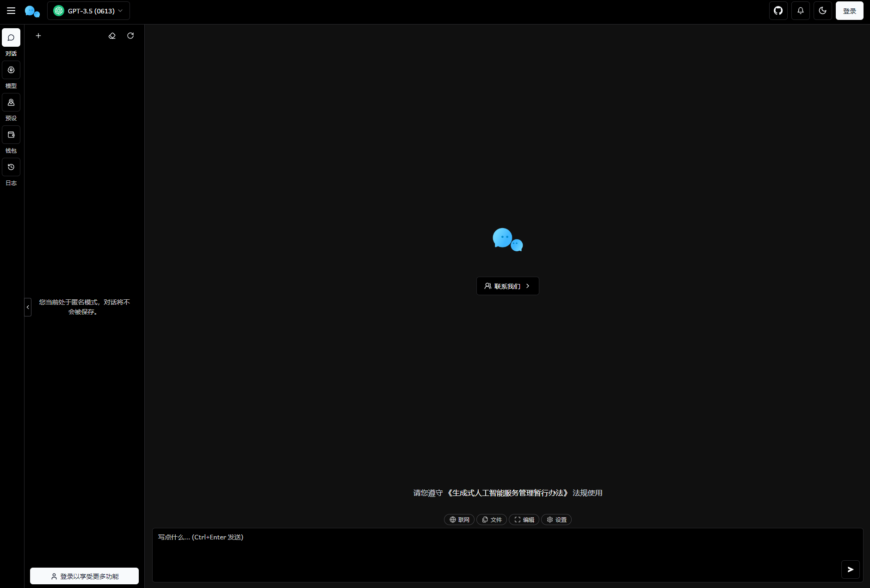View the 日志 logs panel
The height and width of the screenshot is (588, 870).
tap(11, 167)
